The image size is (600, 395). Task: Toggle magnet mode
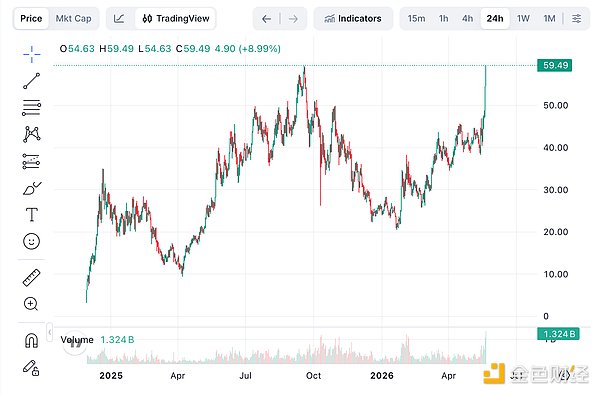pyautogui.click(x=31, y=340)
